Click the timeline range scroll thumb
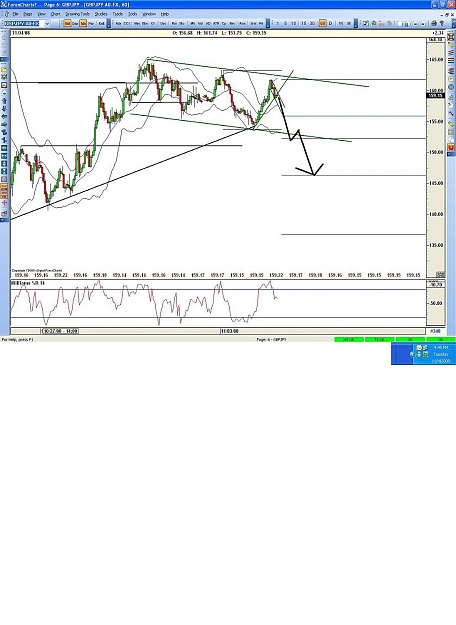456x625 pixels. point(60,331)
